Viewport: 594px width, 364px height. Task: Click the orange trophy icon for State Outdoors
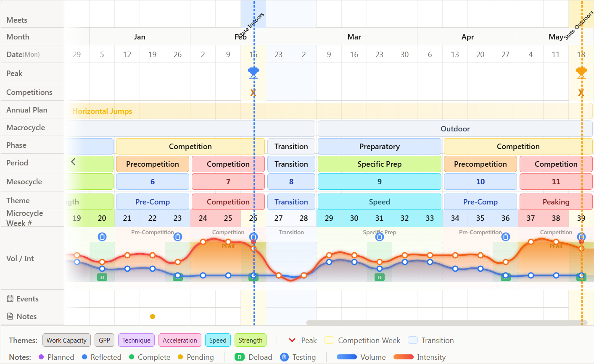tap(581, 73)
